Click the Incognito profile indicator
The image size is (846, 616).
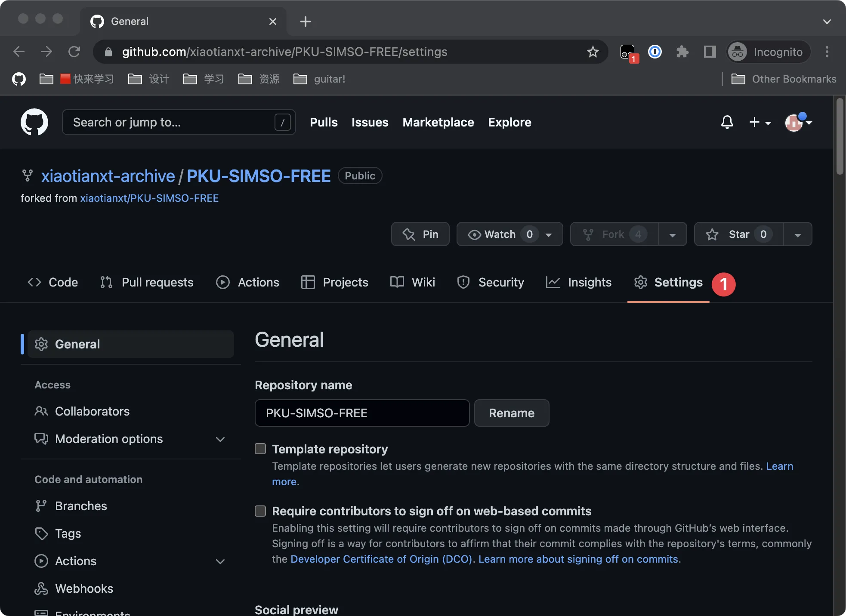769,52
